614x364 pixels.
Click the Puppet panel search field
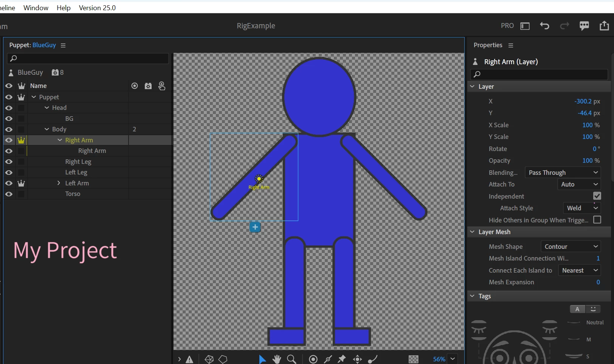point(88,59)
